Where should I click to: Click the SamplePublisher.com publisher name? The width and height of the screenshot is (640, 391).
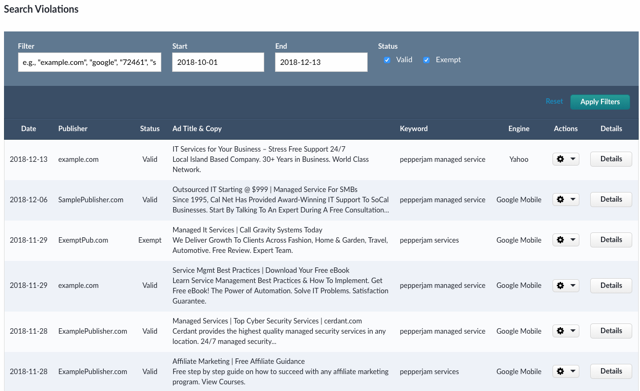[x=91, y=200]
